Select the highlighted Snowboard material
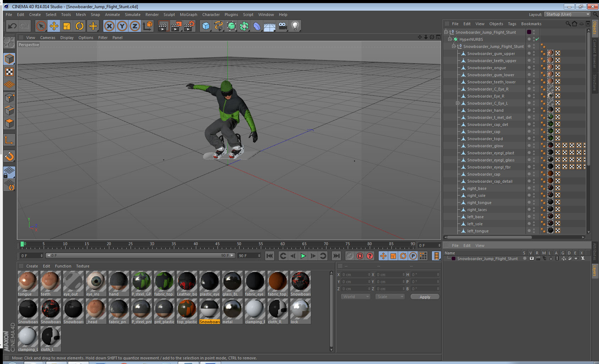599x364 pixels. (x=210, y=311)
